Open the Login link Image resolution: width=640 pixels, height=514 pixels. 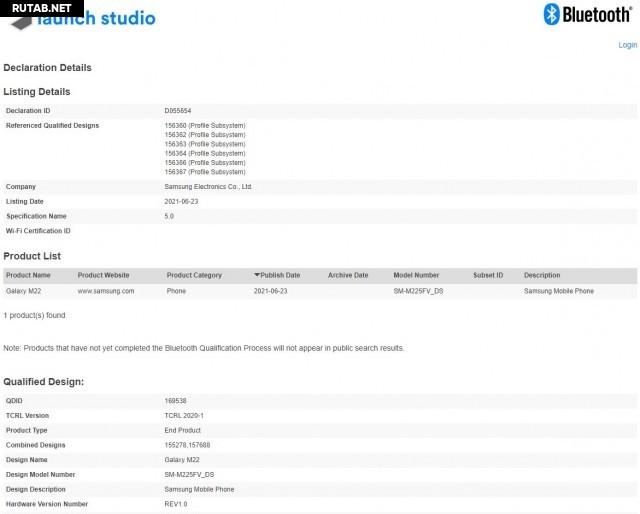click(627, 45)
